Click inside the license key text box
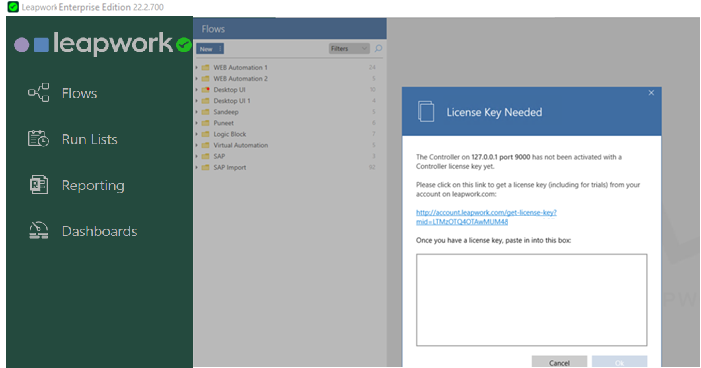Image resolution: width=701 pixels, height=368 pixels. tap(532, 300)
